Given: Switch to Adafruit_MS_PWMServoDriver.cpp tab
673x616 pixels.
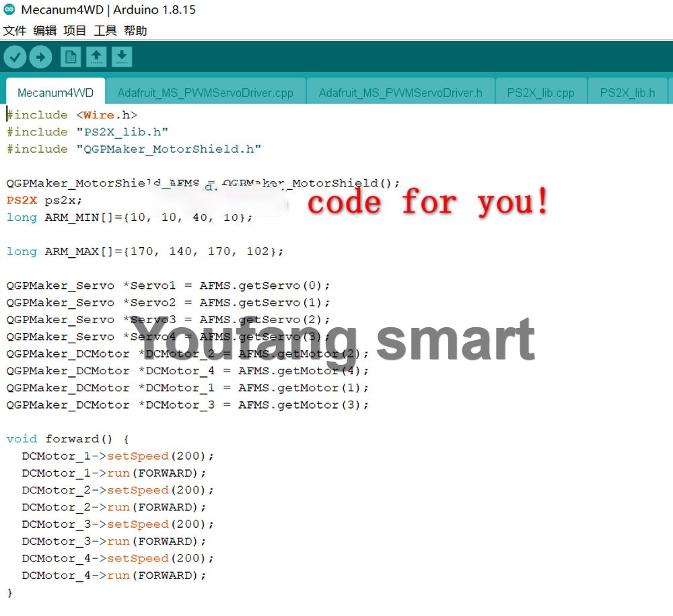Looking at the screenshot, I should tap(205, 92).
